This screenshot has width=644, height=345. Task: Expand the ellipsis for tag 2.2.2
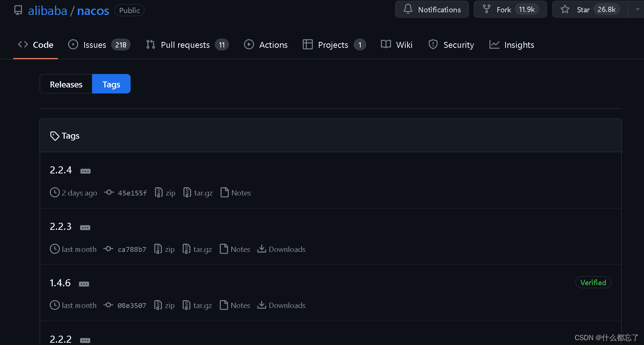[85, 341]
